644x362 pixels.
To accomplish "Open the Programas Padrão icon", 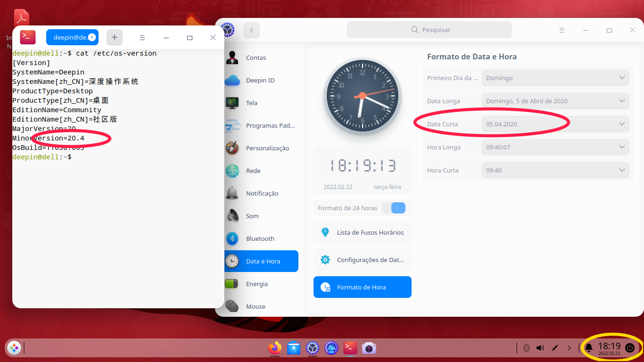I will (232, 125).
